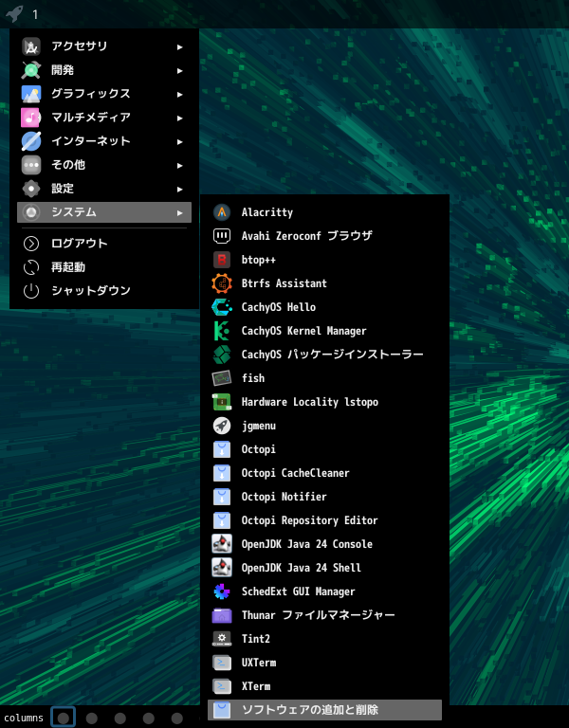569x728 pixels.
Task: Click the Hardware Locality lstopo chip icon
Action: [x=222, y=402]
